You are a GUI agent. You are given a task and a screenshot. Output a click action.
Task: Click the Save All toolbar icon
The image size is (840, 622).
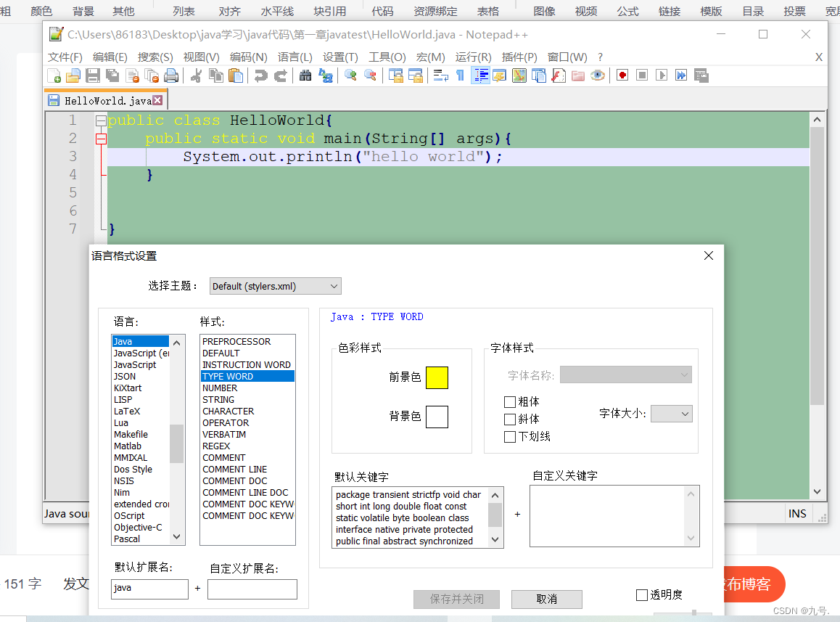112,75
